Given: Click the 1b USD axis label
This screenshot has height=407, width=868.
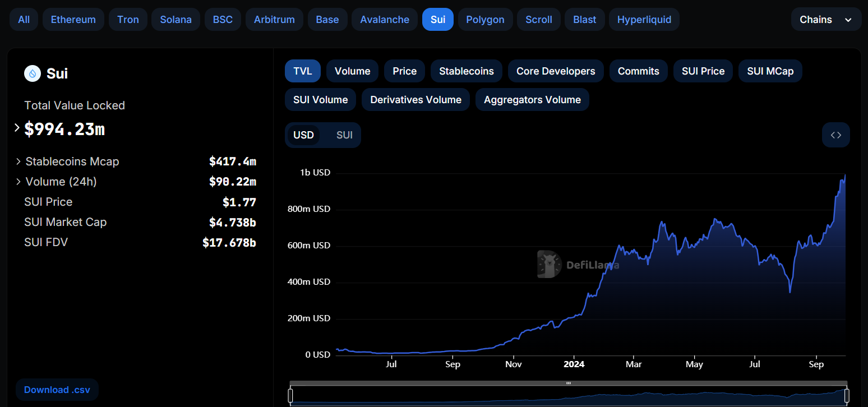Looking at the screenshot, I should coord(315,173).
